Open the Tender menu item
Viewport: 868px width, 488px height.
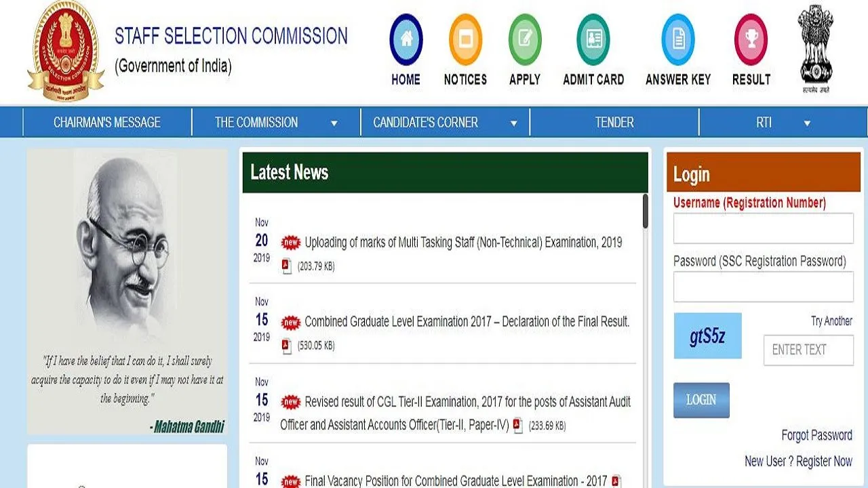pos(614,123)
